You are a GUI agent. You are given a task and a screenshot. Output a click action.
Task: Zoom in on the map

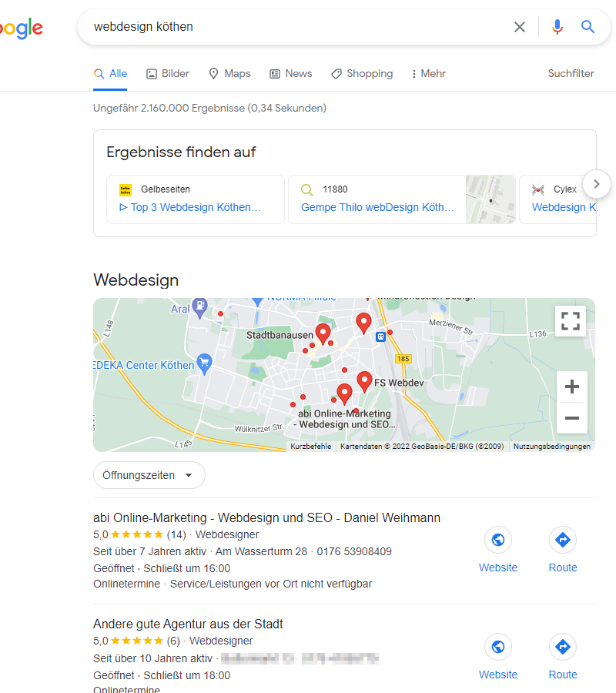click(x=572, y=387)
